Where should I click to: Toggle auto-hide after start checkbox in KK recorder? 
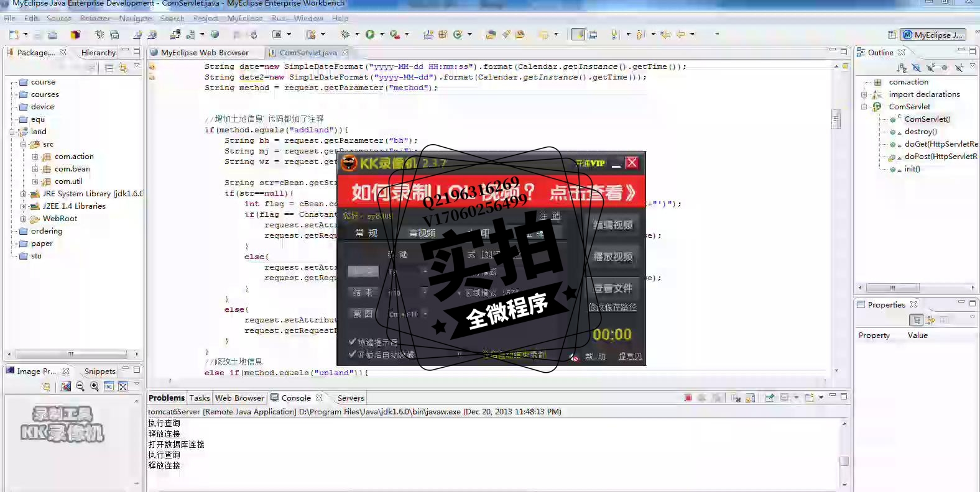click(x=353, y=354)
